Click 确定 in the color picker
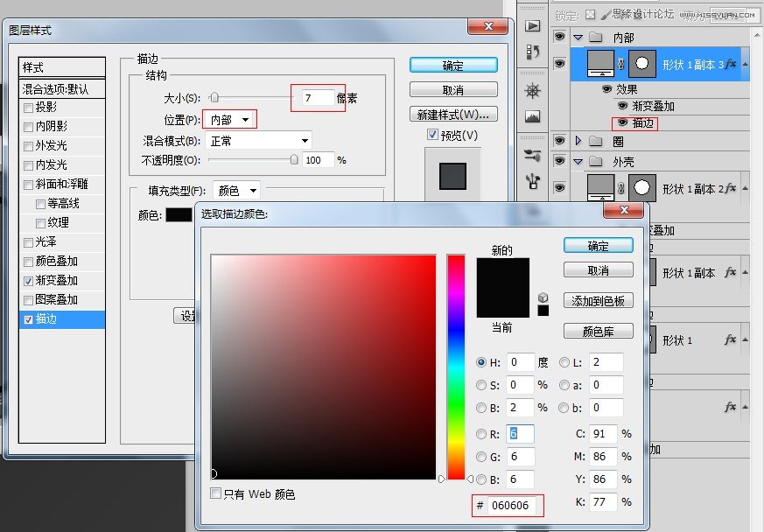 599,246
